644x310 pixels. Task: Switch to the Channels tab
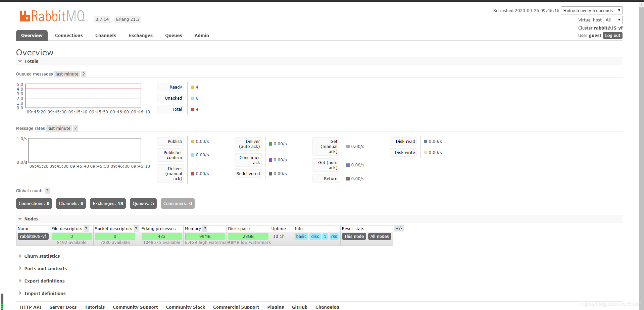(x=106, y=36)
